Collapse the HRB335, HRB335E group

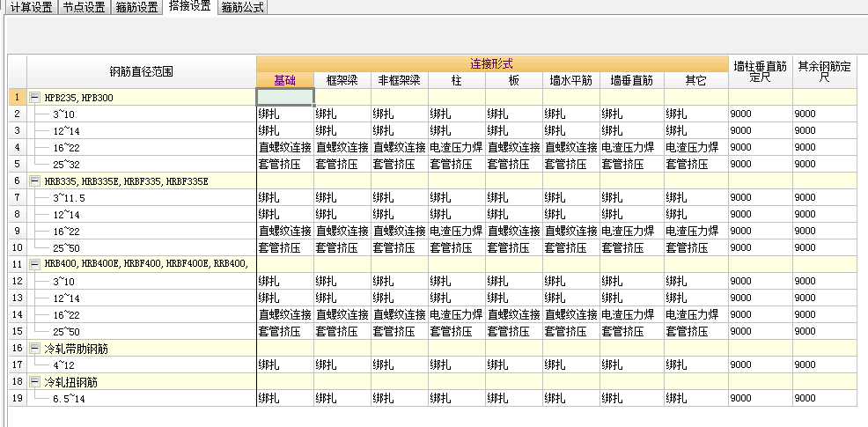point(35,181)
